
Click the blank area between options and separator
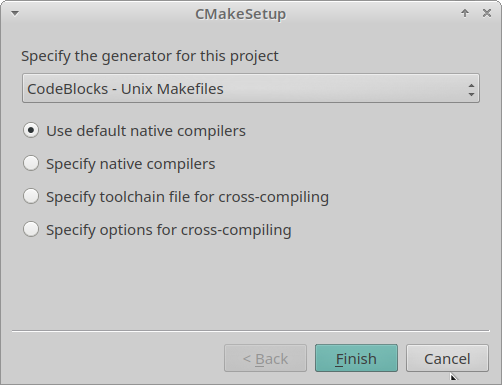pyautogui.click(x=251, y=285)
